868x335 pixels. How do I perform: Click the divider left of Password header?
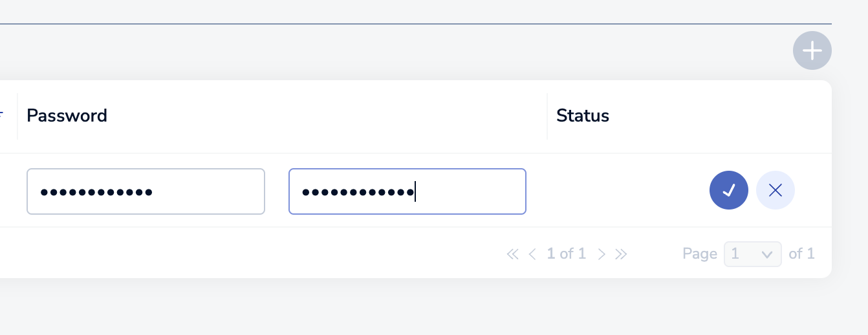point(17,116)
